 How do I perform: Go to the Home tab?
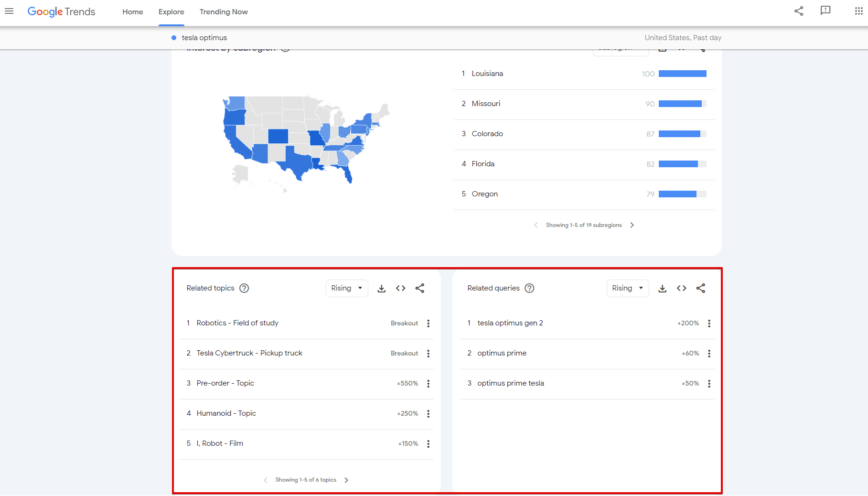(133, 12)
